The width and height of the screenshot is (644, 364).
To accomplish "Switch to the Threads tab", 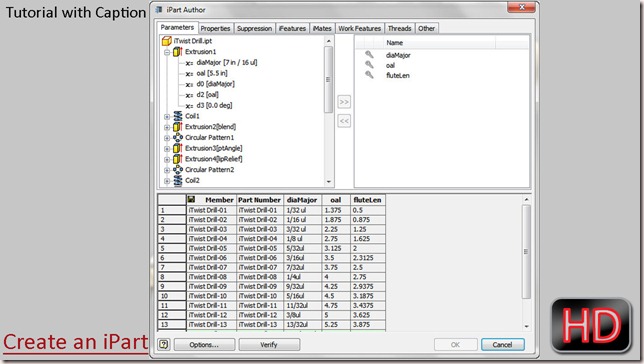I will [x=399, y=28].
